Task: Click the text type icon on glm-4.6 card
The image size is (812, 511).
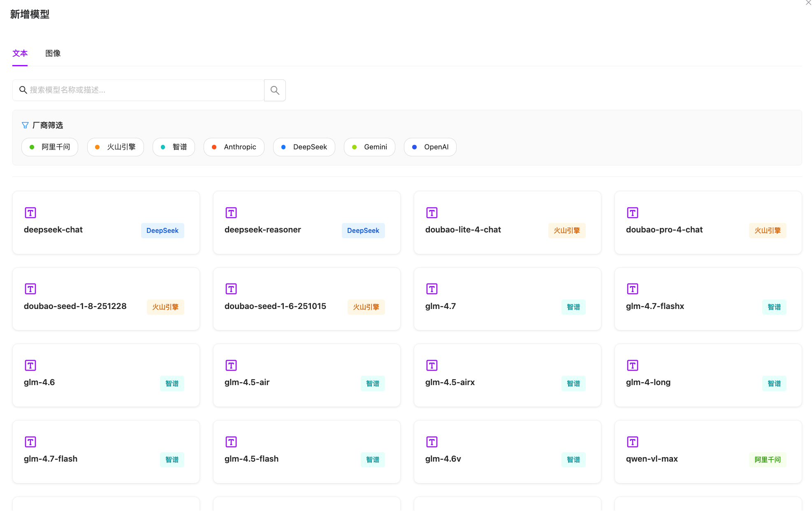Action: click(30, 365)
